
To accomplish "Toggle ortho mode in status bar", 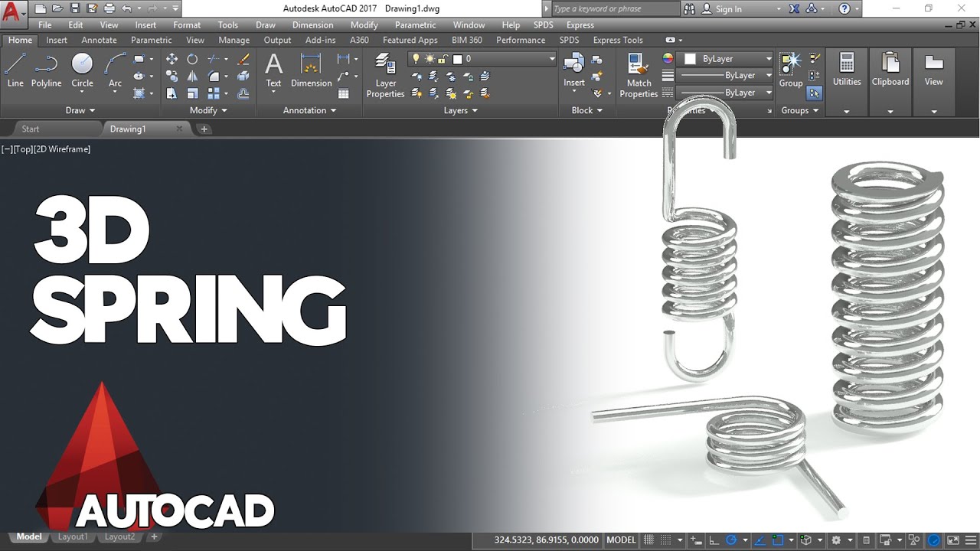I will [x=714, y=540].
